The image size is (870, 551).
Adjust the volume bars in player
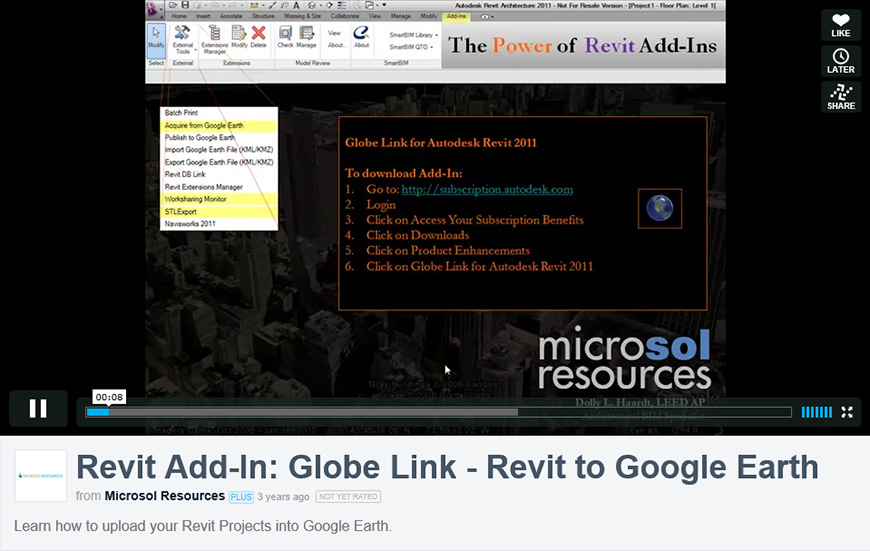[x=817, y=412]
